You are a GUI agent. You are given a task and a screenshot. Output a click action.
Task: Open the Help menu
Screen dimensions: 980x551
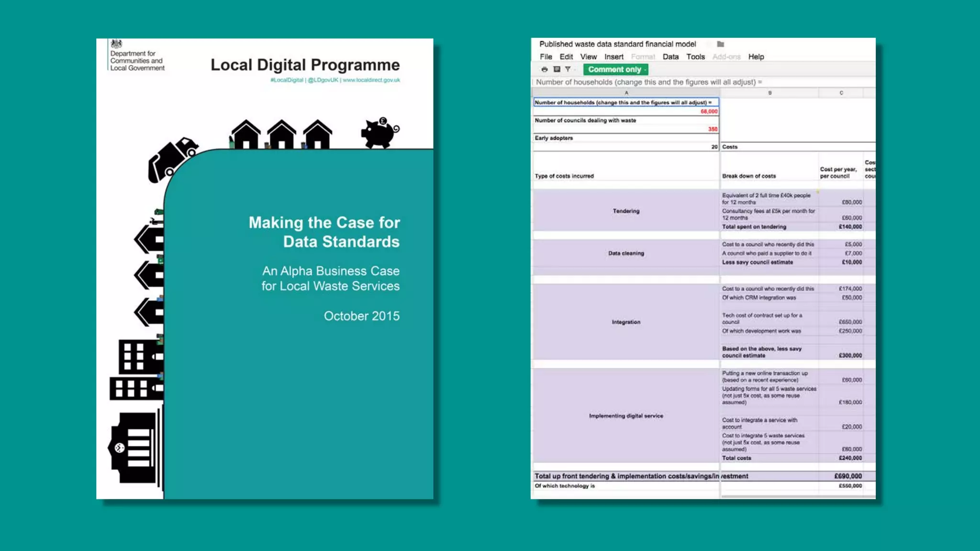tap(756, 56)
